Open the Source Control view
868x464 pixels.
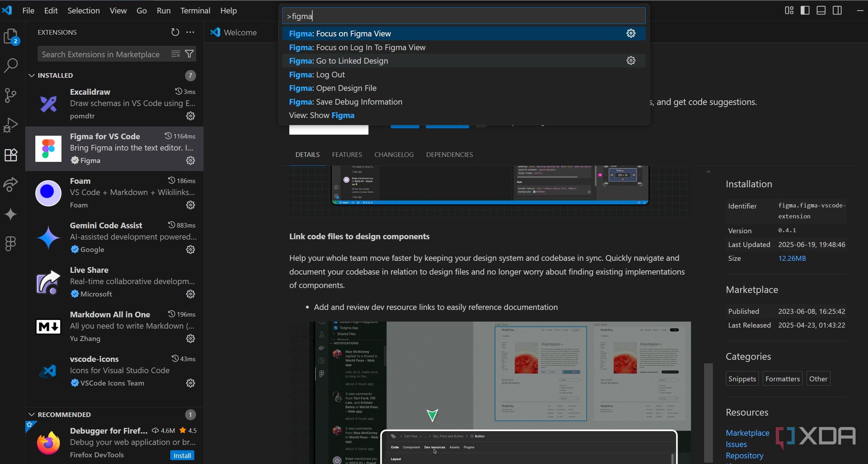(11, 95)
